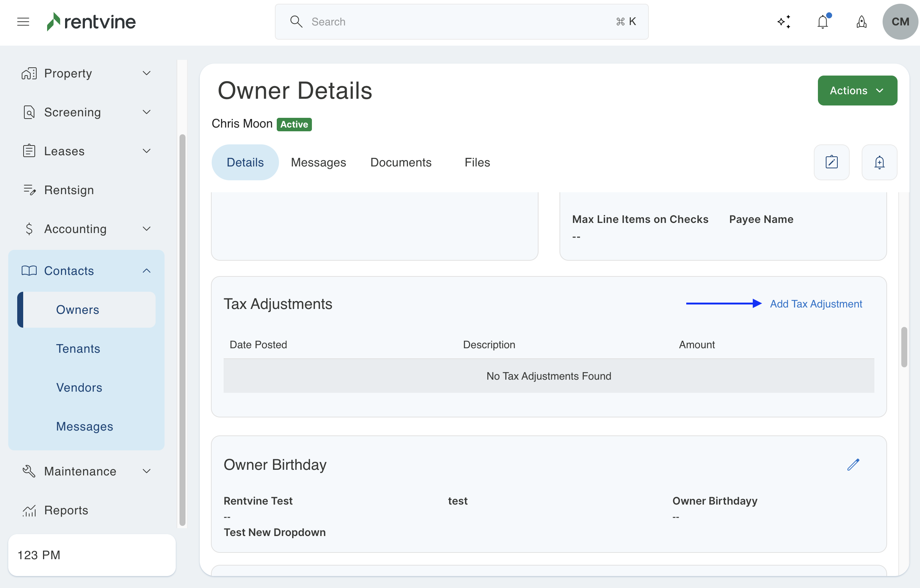Open the CM user avatar
Viewport: 920px width, 588px height.
click(900, 22)
